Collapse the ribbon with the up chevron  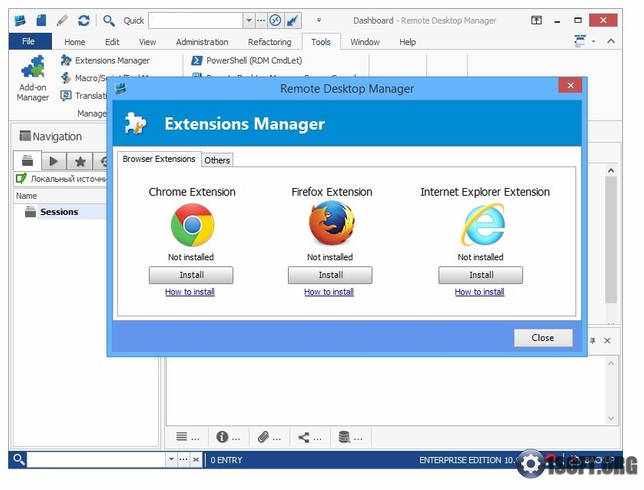click(611, 41)
